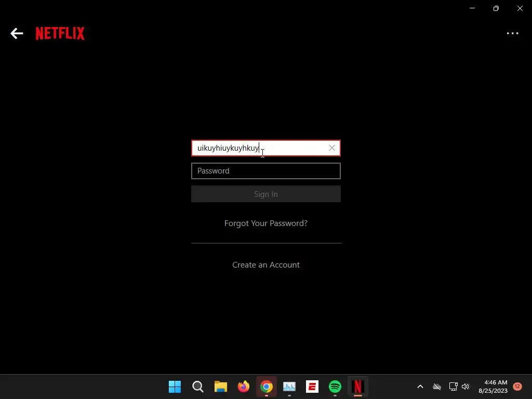
Task: Open the Forgot Your Password? link
Action: click(265, 223)
